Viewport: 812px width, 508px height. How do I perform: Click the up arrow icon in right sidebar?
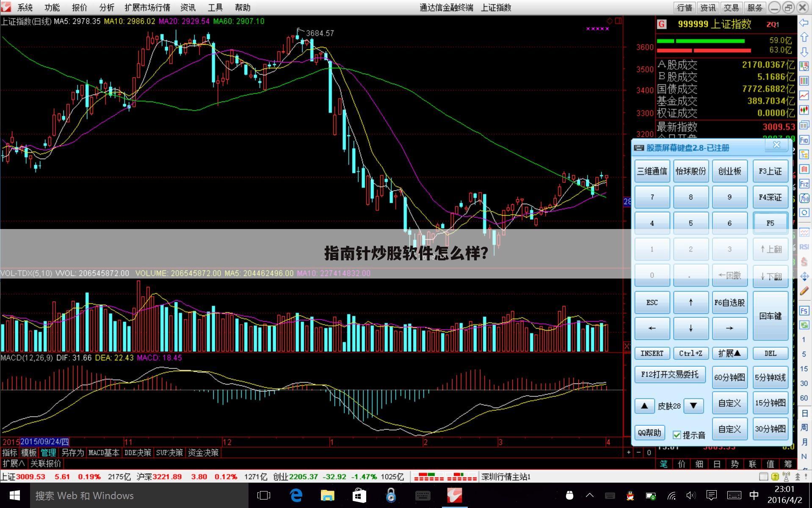[804, 37]
